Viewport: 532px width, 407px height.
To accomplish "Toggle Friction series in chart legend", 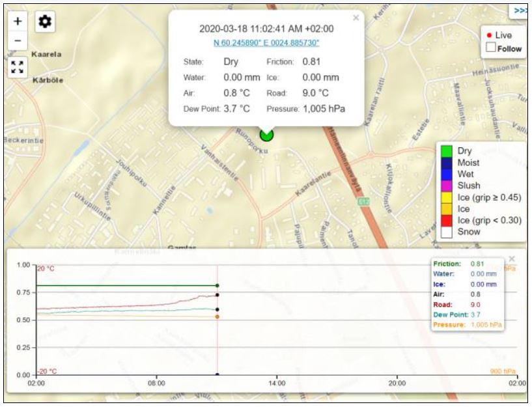I will point(447,264).
